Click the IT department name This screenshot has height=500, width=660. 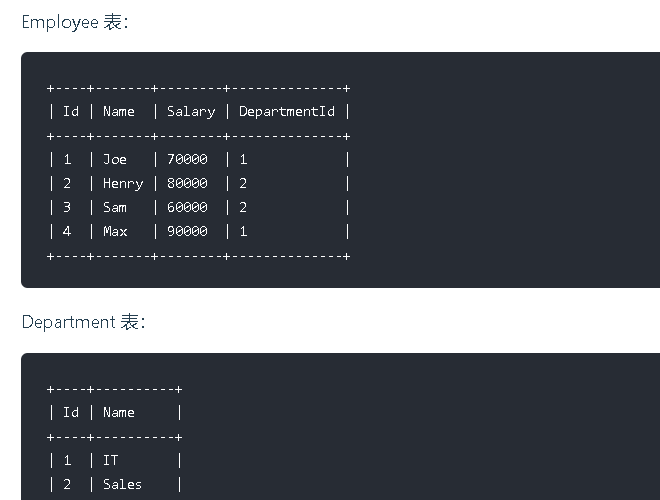pos(111,460)
